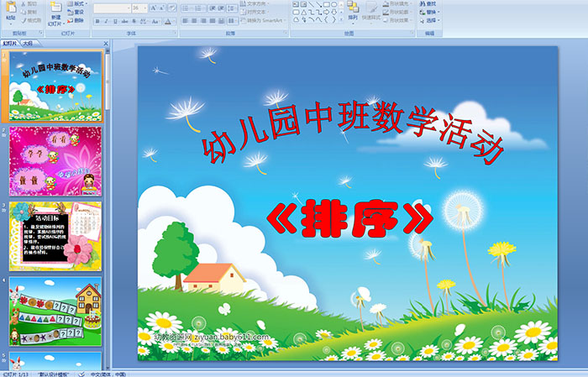The height and width of the screenshot is (377, 588).
Task: Select the Arrow line shape
Action: tap(318, 4)
